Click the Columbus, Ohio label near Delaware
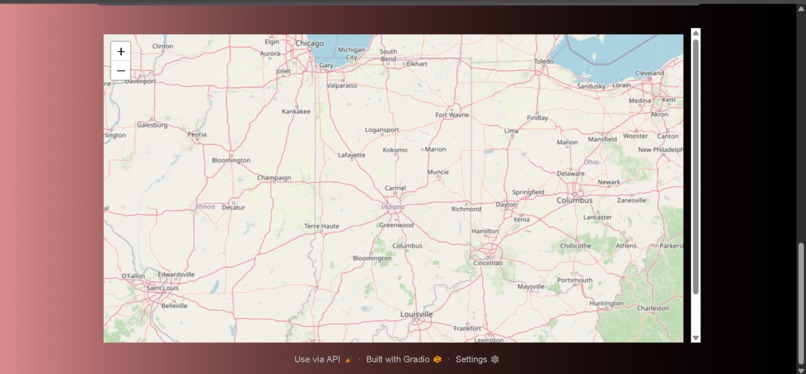 coord(574,200)
